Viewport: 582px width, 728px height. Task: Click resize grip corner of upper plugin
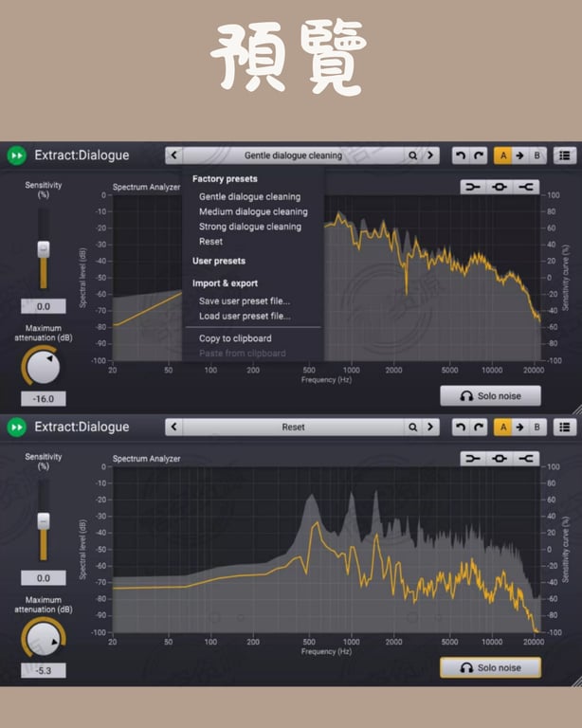coord(577,409)
